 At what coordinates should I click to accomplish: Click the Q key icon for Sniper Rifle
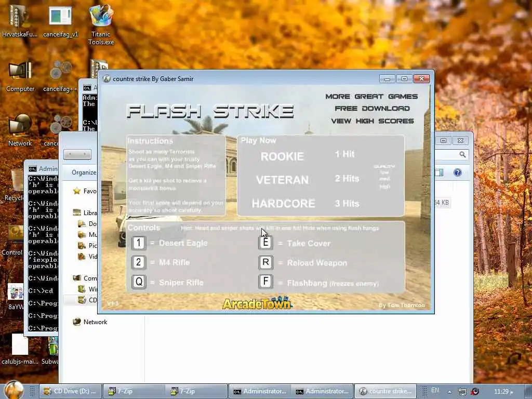point(138,282)
